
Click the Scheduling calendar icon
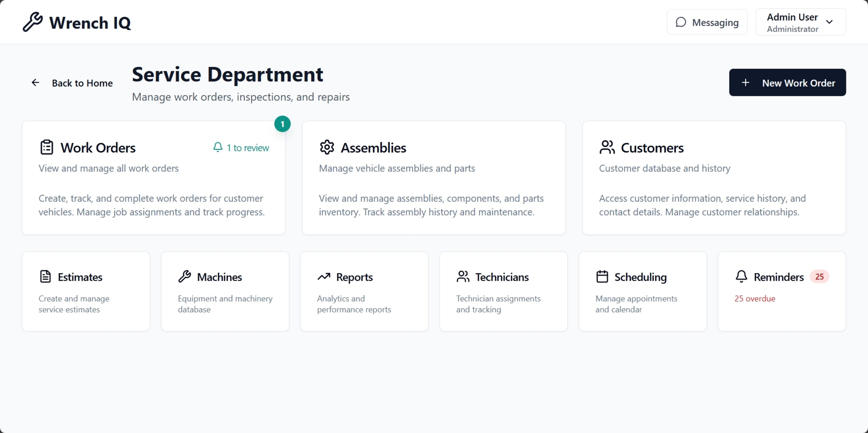pos(602,277)
